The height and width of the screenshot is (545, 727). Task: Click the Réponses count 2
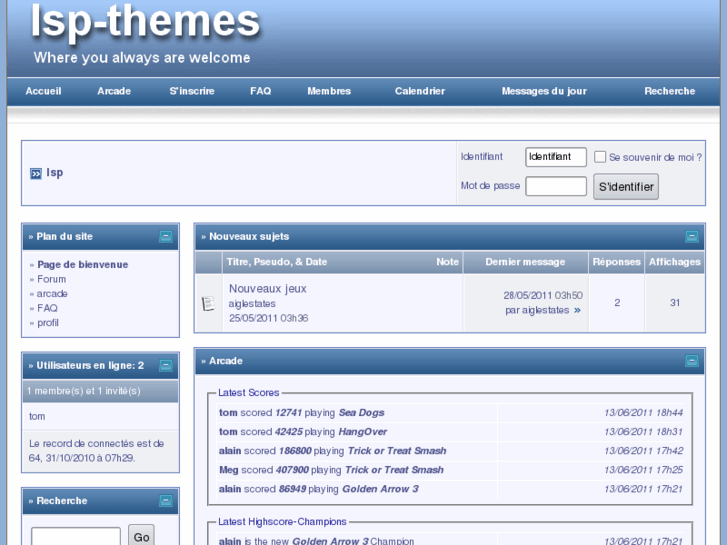[x=617, y=303]
